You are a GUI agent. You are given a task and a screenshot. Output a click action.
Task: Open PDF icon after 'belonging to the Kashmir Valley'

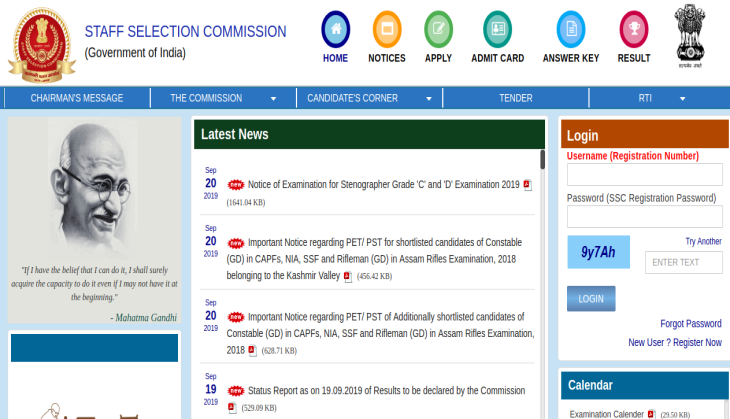click(348, 277)
